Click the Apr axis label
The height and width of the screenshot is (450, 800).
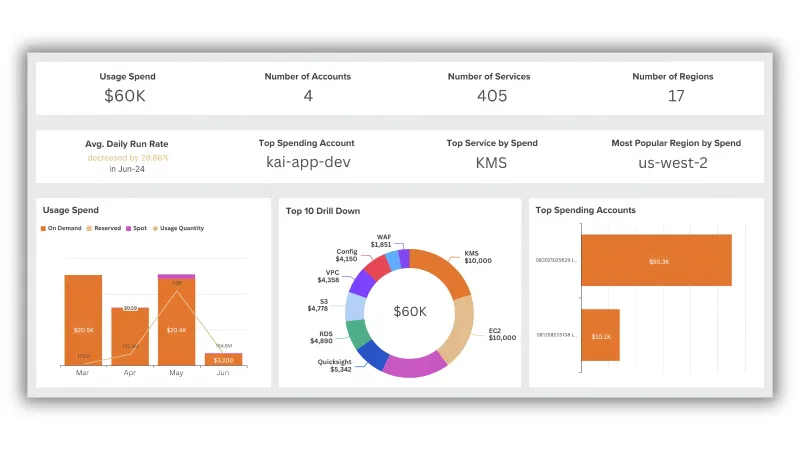(130, 373)
